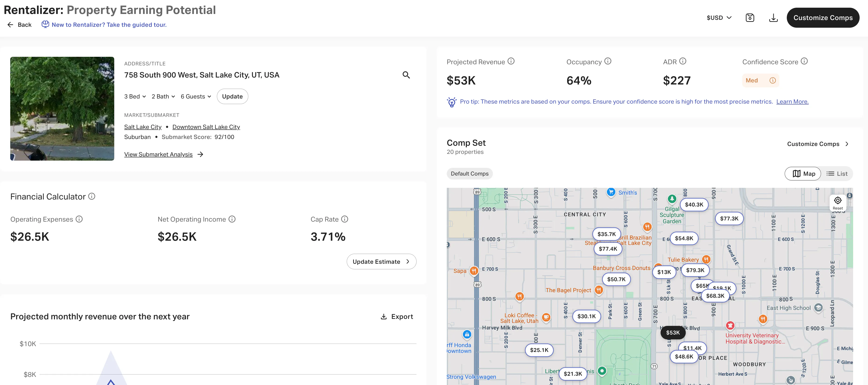Screen dimensions: 868x385
Task: Open the Cap Rate info icon
Action: [x=344, y=219]
